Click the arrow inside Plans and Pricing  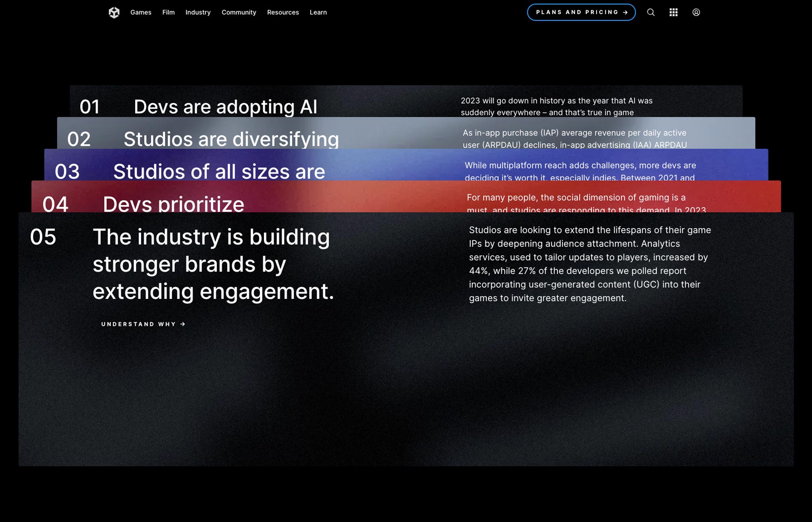pos(625,12)
